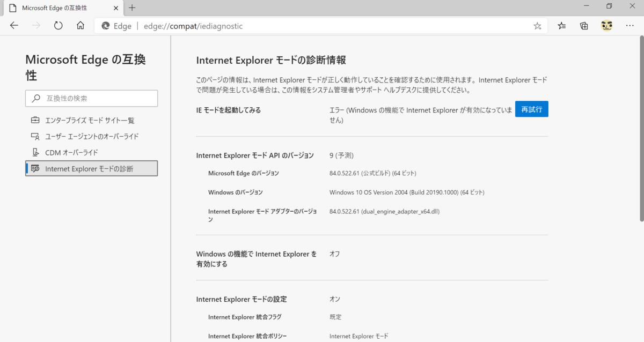Open エンタープライズ モード サイト一覧 page
Viewport: 644px width, 342px height.
click(x=91, y=121)
